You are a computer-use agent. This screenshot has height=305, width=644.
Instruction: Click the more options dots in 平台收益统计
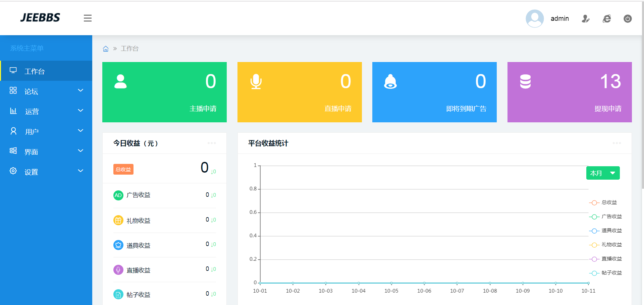616,143
